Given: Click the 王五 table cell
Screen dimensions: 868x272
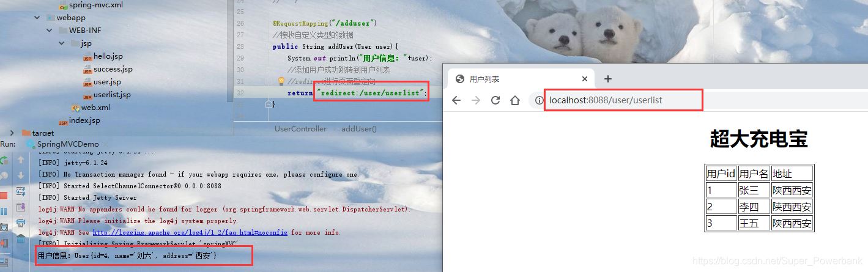Looking at the screenshot, I should point(754,223).
